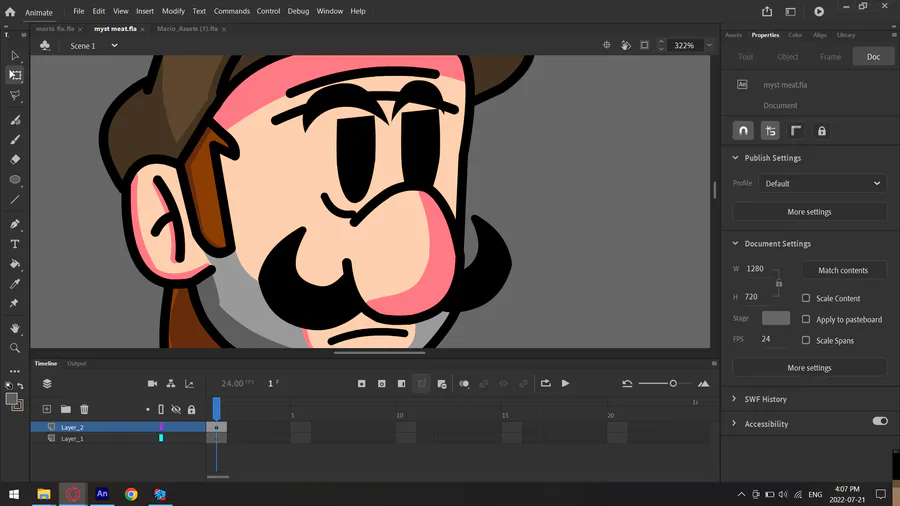Select the Selection arrow tool
The width and height of the screenshot is (900, 506).
[x=15, y=56]
